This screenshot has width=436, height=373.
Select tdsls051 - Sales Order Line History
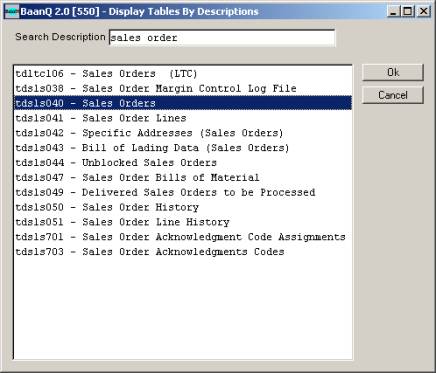[x=183, y=222]
